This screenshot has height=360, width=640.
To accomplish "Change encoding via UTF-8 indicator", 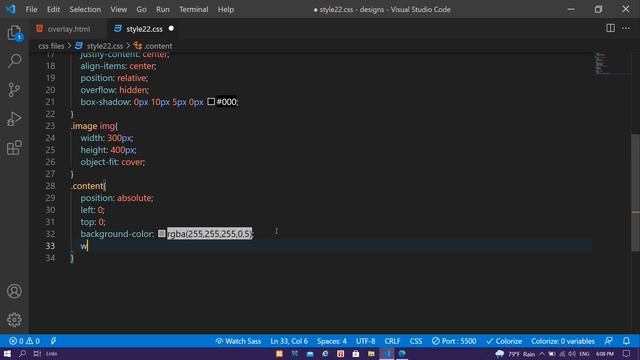I will 365,341.
